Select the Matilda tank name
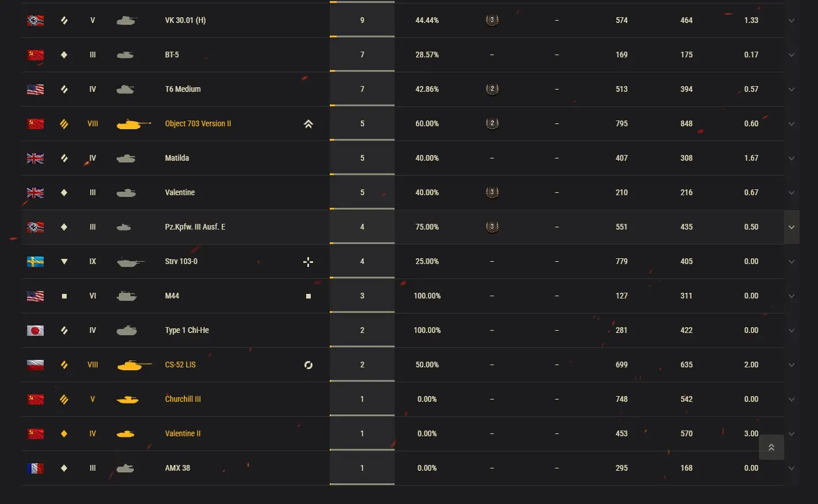Image resolution: width=818 pixels, height=504 pixels. tap(177, 158)
